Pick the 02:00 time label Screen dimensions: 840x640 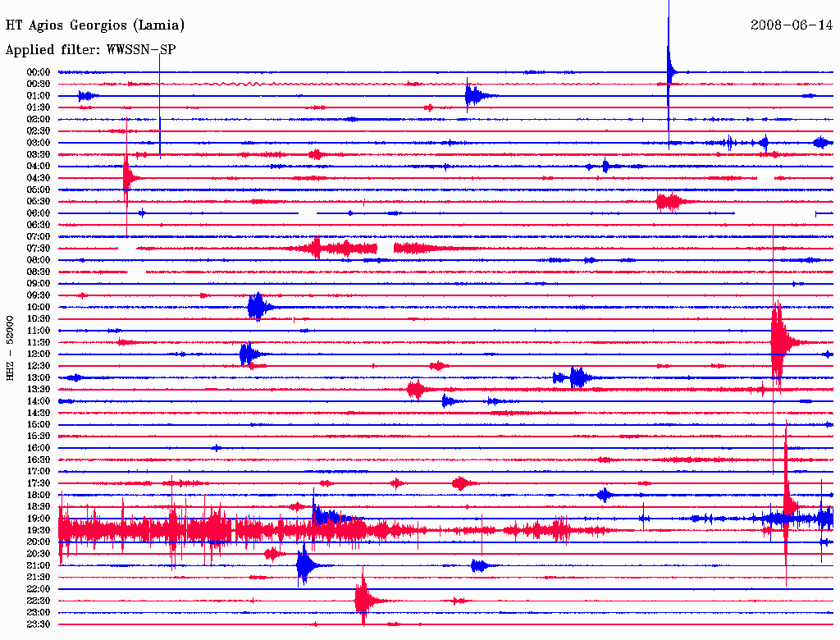[39, 120]
